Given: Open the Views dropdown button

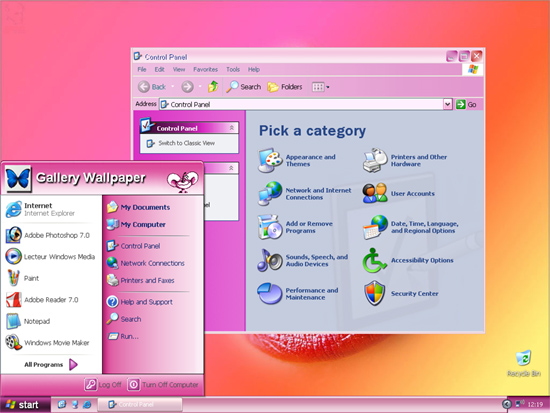Looking at the screenshot, I should [x=321, y=87].
